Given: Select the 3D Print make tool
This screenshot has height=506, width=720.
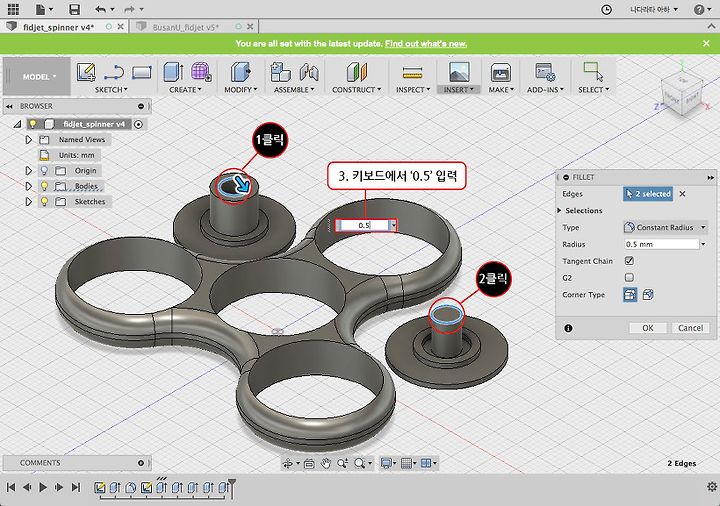Looking at the screenshot, I should [501, 72].
